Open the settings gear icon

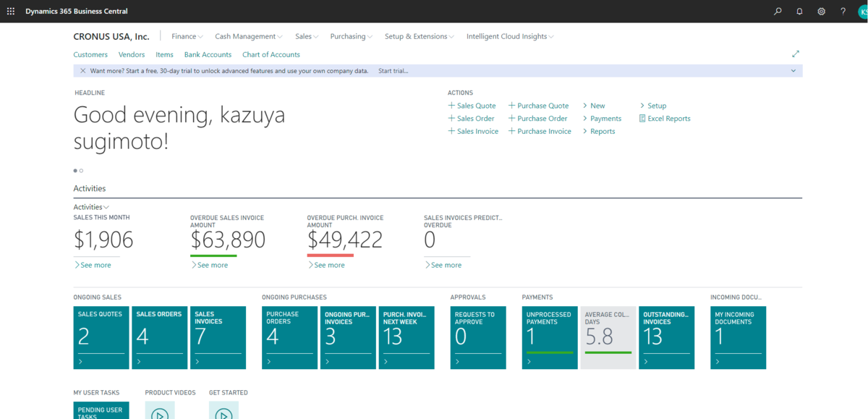tap(821, 11)
